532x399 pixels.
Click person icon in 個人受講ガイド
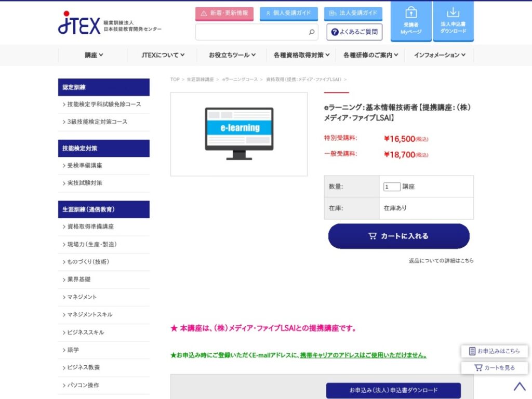(x=268, y=13)
